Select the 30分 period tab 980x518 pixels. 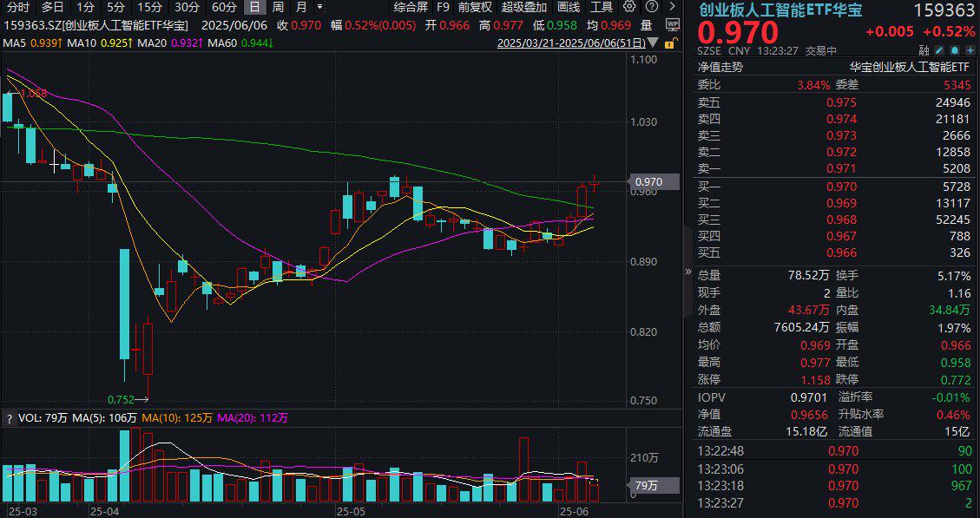click(x=187, y=8)
